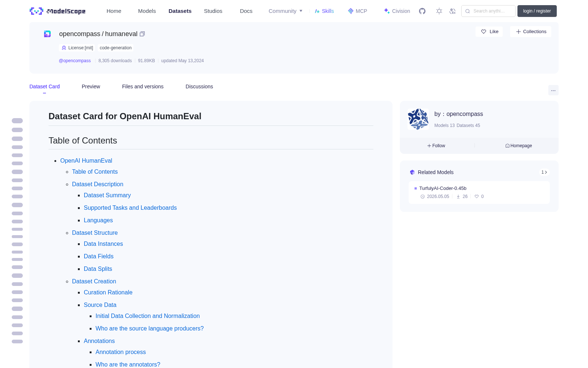Open Initial Data Collection and Normalization link
588x368 pixels.
coord(147,316)
